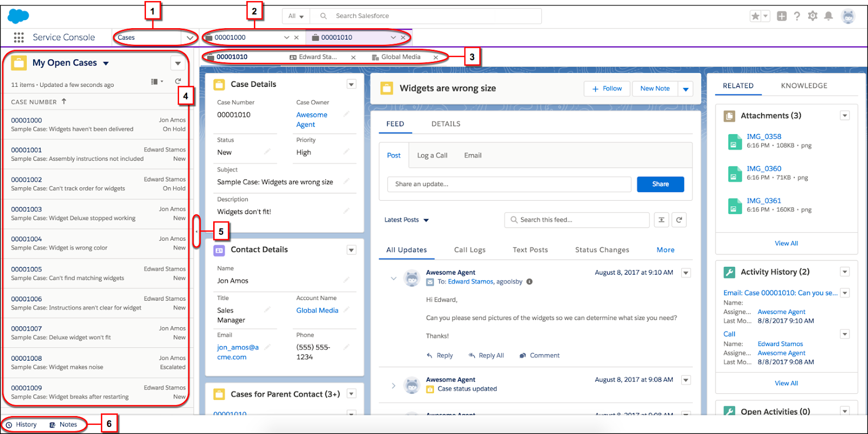Image resolution: width=868 pixels, height=434 pixels.
Task: Click the Share an update text box
Action: (509, 184)
